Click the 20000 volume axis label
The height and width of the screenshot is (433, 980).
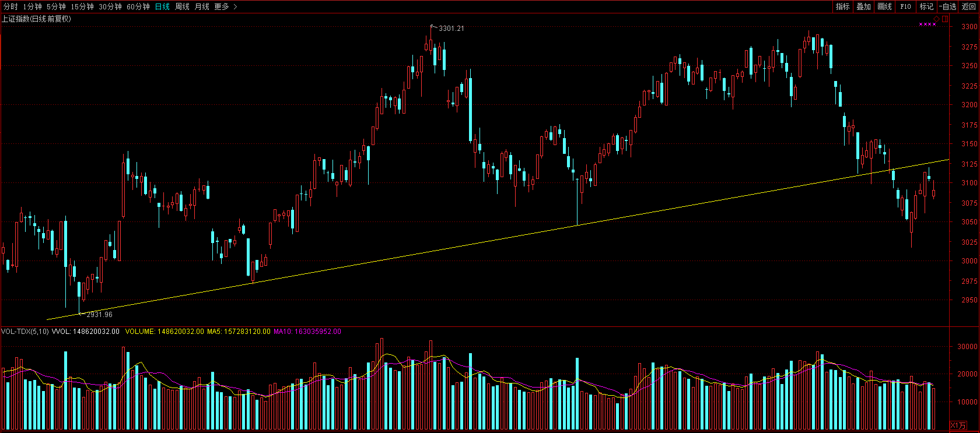pyautogui.click(x=968, y=374)
